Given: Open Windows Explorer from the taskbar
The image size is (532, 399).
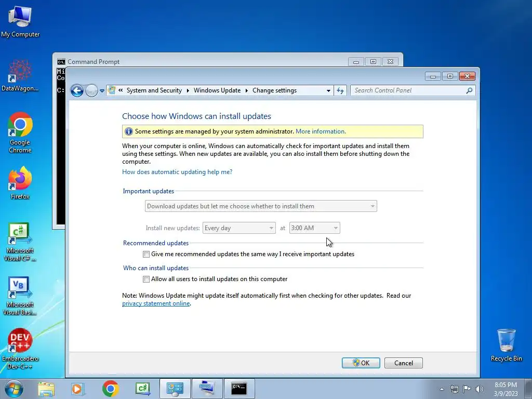Looking at the screenshot, I should coord(46,389).
